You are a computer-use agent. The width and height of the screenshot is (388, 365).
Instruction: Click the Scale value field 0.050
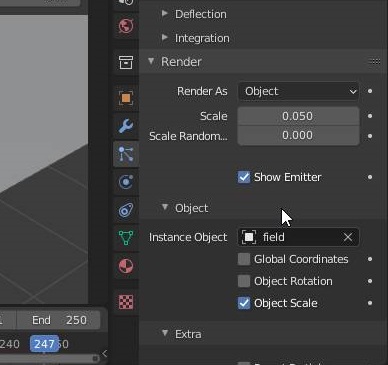[x=299, y=116]
